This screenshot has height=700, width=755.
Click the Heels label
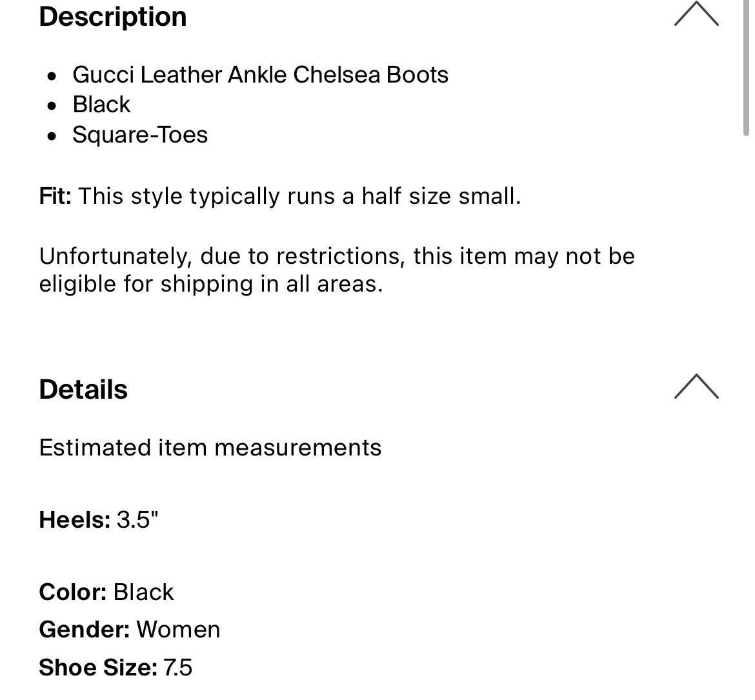point(75,520)
